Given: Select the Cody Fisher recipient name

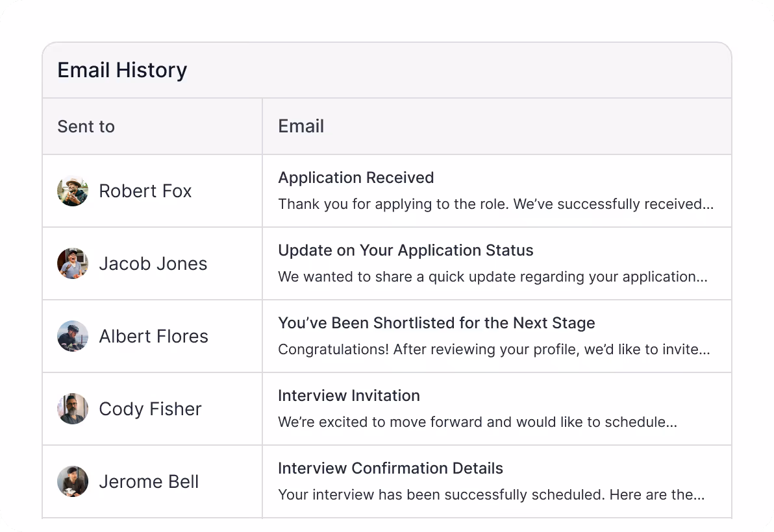Looking at the screenshot, I should (x=150, y=409).
